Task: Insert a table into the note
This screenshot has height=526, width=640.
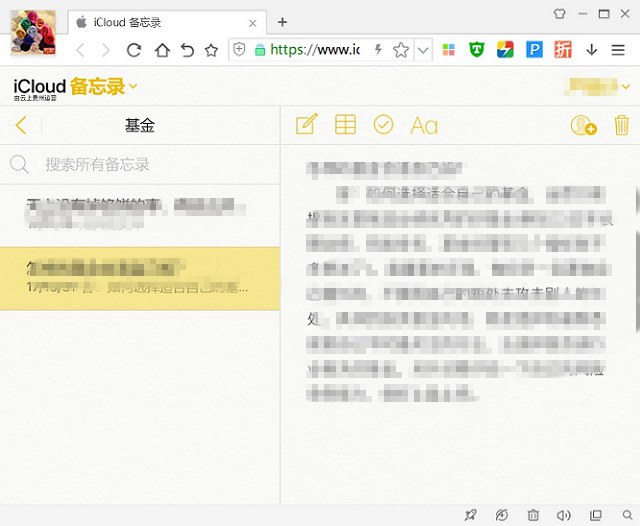Action: [345, 124]
